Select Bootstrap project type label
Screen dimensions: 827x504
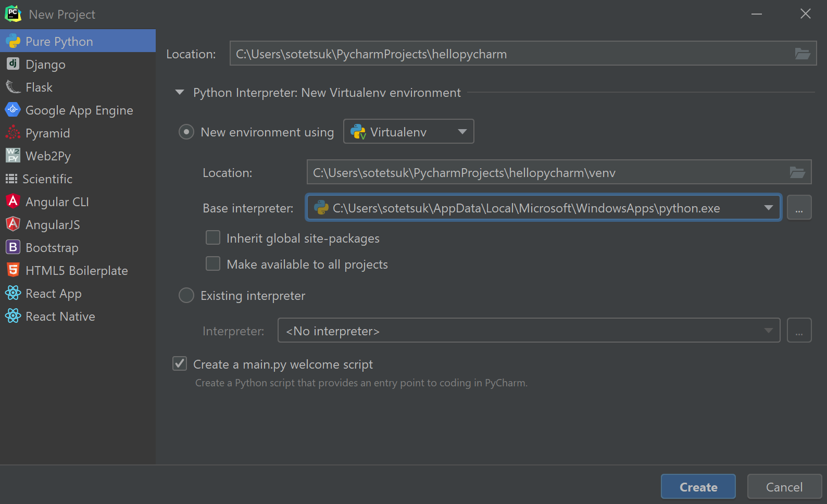point(52,247)
